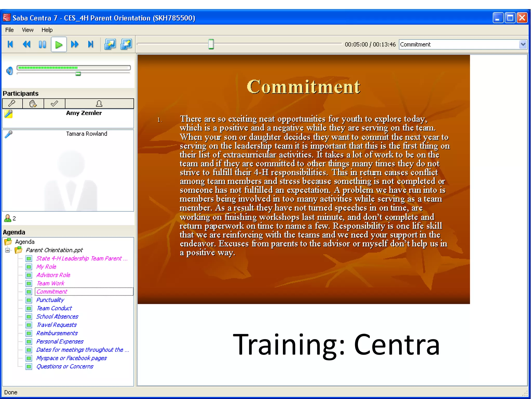The image size is (532, 399).
Task: Open the Commitment slide dropdown
Action: point(523,44)
